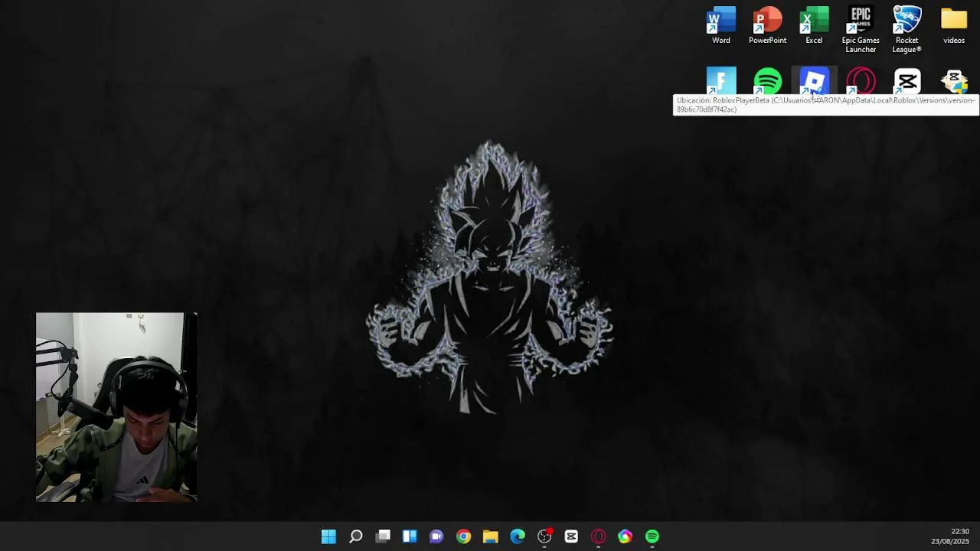This screenshot has width=980, height=551.
Task: Open the Widgets panel on taskbar
Action: 410,536
